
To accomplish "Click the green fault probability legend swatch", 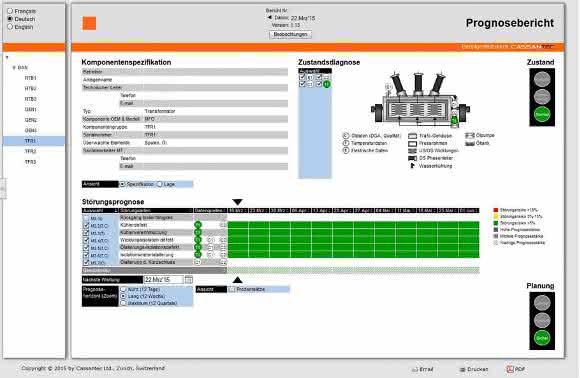I will point(496,223).
